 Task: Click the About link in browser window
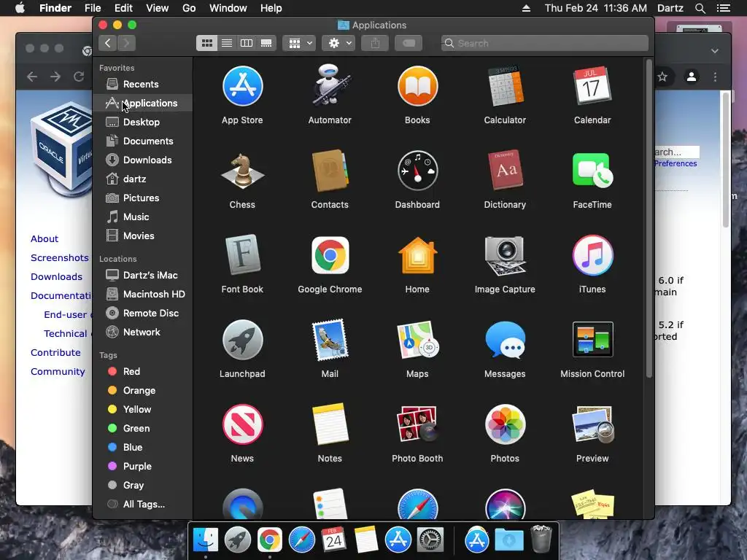44,238
